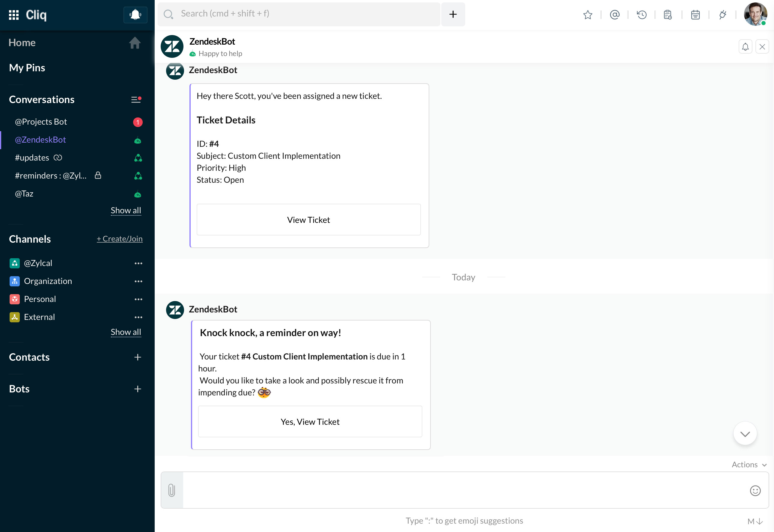Go to Home in sidebar
774x532 pixels.
click(22, 43)
